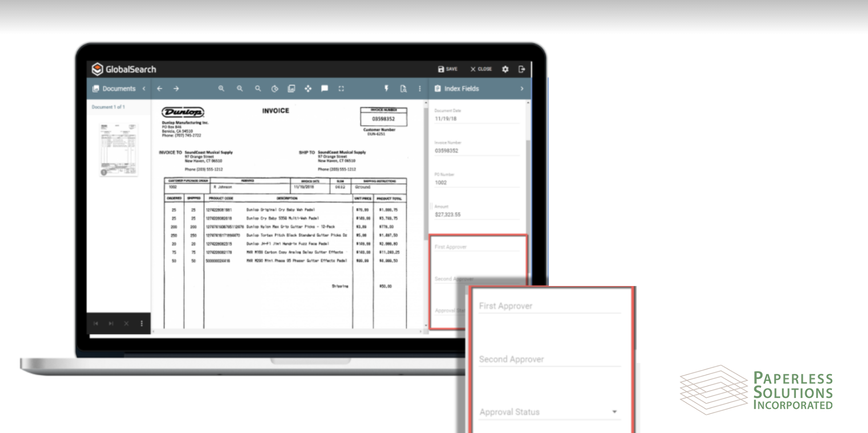Click the Documents panel icon
Viewport: 868px width, 433px height.
(96, 89)
